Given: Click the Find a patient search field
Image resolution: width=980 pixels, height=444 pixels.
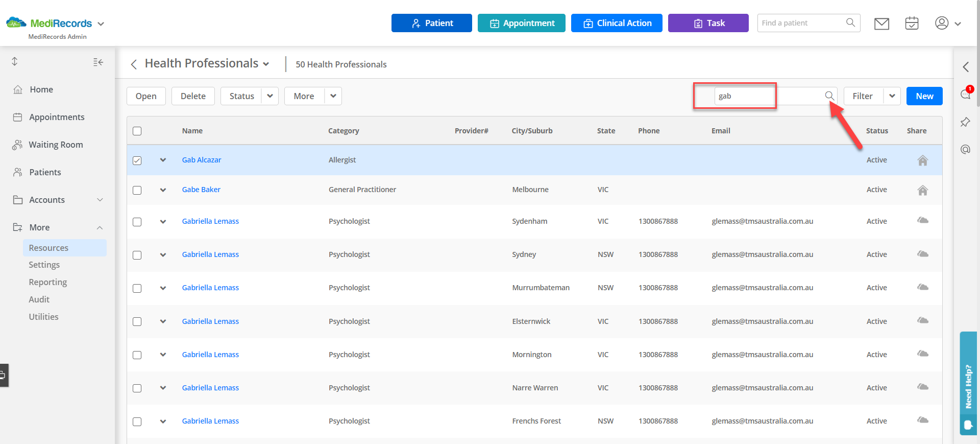Looking at the screenshot, I should [809, 23].
